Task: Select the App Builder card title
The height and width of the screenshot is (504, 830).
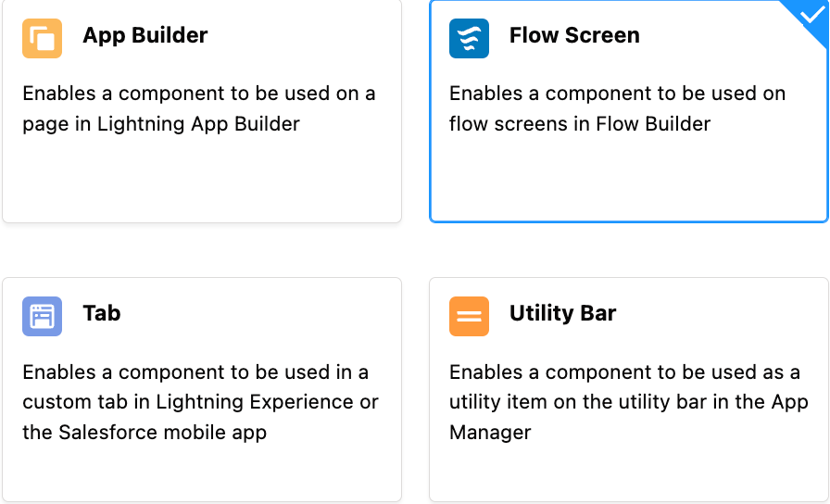Action: (x=145, y=35)
